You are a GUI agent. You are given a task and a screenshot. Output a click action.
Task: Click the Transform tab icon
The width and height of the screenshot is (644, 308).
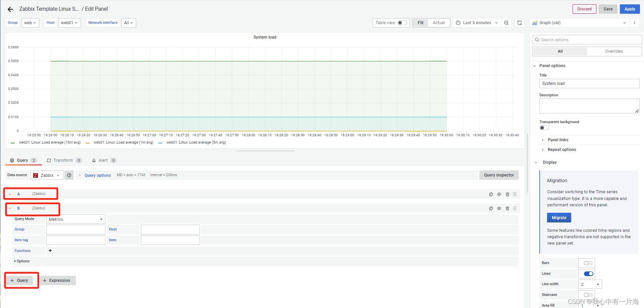pos(49,160)
